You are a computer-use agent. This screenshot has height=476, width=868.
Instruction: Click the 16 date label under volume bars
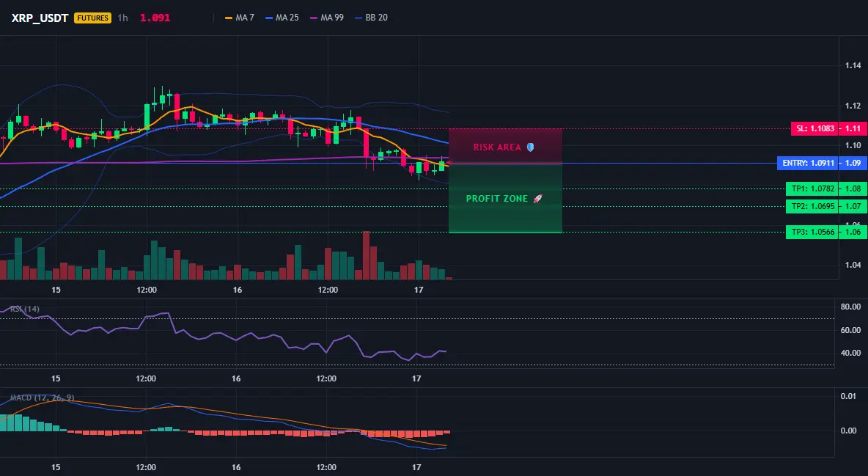point(238,290)
